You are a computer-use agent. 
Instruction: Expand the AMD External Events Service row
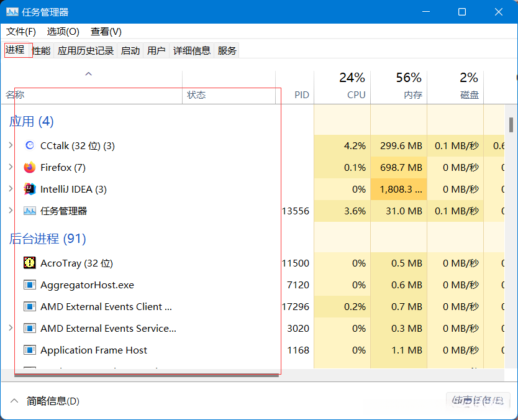coord(11,328)
